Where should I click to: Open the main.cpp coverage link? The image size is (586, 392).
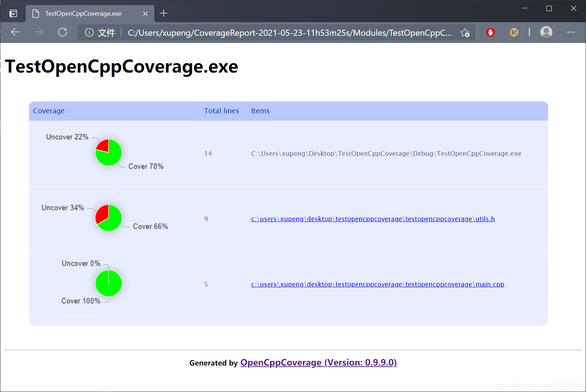coord(378,284)
